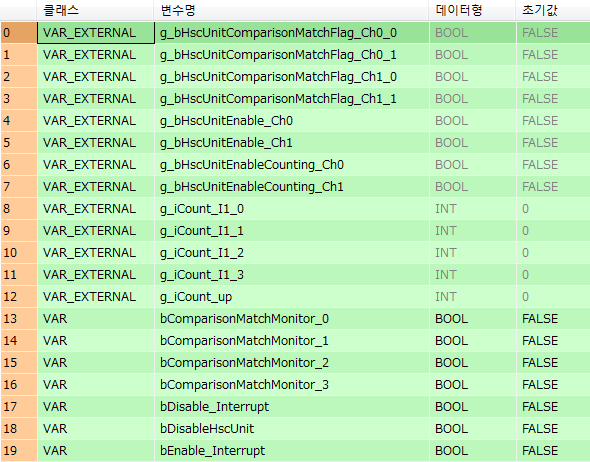Click FALSE initial value of bComparisonMatchMonitor_0
The image size is (590, 462).
[x=554, y=319]
